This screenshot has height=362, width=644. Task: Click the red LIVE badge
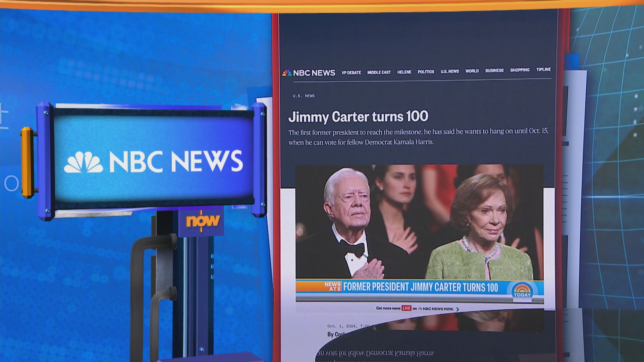tap(407, 308)
